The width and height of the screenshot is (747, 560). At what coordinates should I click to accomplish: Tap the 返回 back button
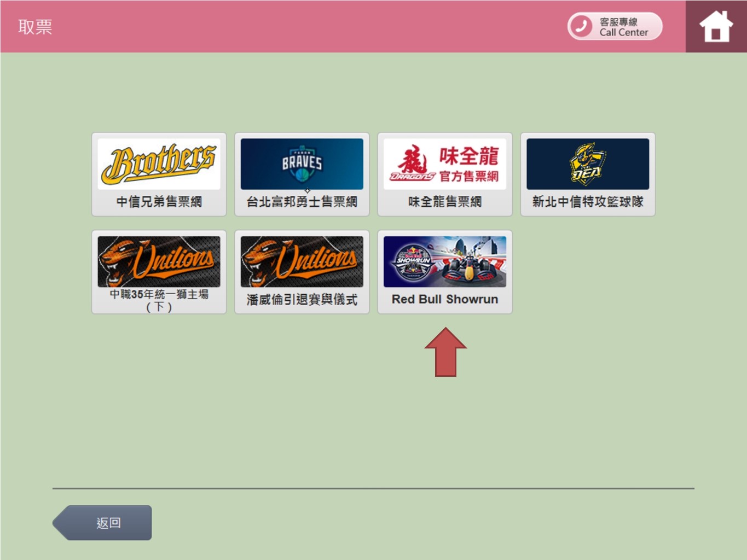(x=102, y=523)
